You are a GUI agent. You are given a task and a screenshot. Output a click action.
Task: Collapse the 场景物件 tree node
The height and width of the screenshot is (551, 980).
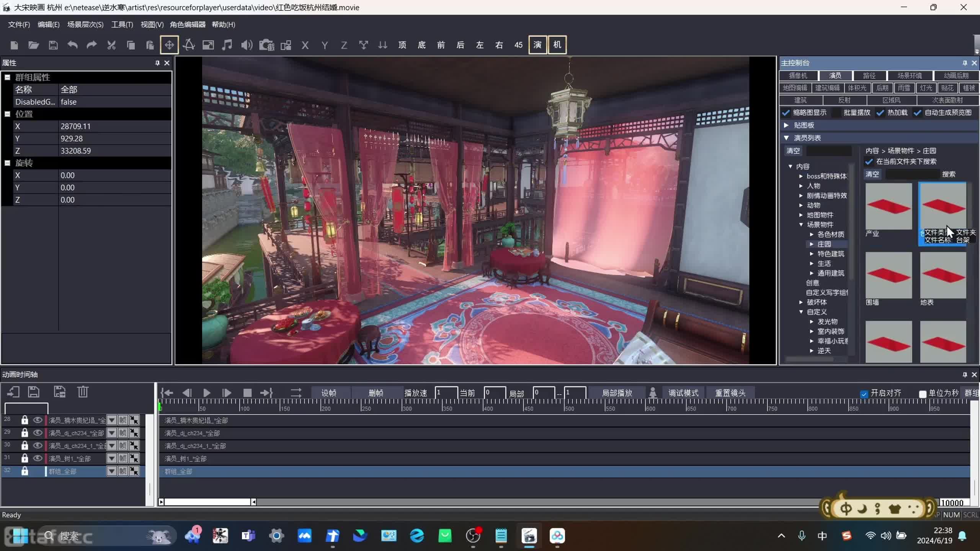pos(801,225)
